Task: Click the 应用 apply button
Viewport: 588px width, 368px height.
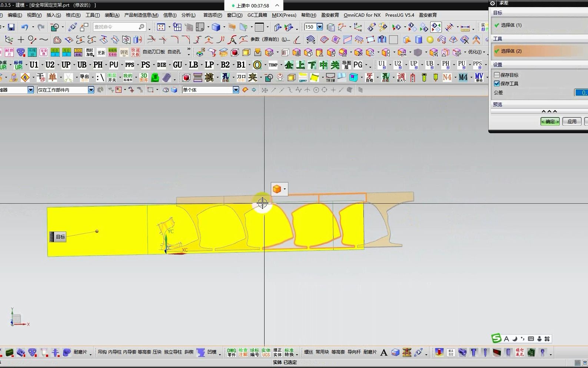Action: pos(572,121)
